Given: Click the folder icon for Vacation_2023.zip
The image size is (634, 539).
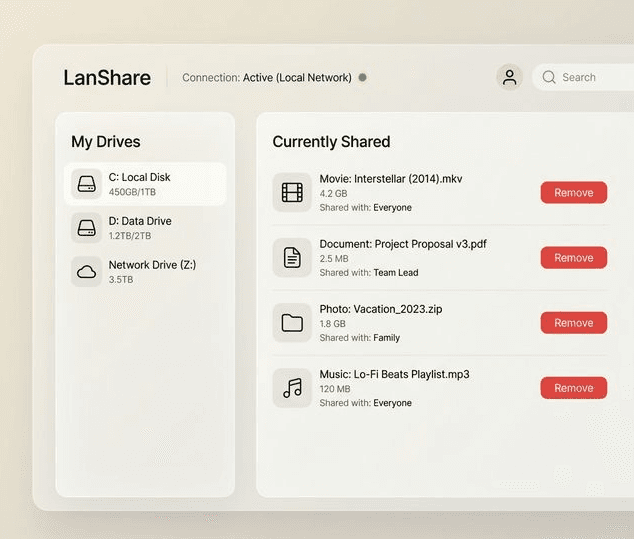Looking at the screenshot, I should (x=292, y=323).
